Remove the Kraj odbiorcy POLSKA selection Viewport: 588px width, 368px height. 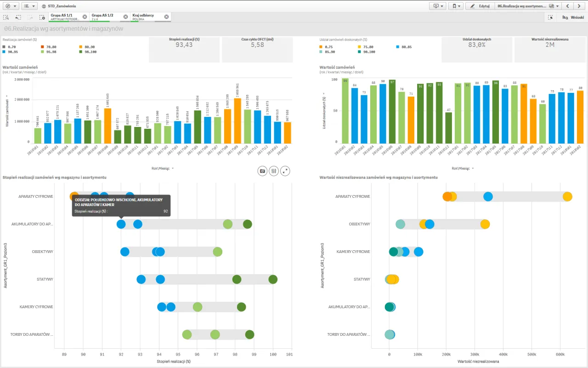(x=166, y=17)
